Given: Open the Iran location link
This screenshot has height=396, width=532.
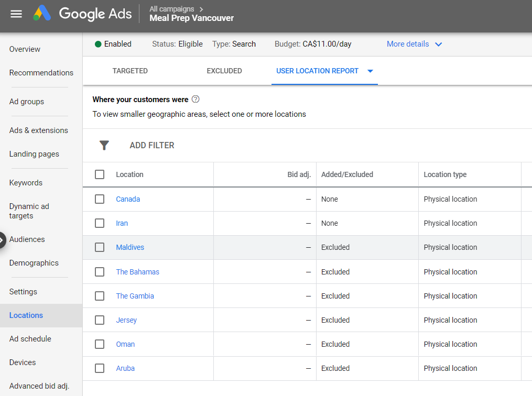Looking at the screenshot, I should click(x=122, y=223).
